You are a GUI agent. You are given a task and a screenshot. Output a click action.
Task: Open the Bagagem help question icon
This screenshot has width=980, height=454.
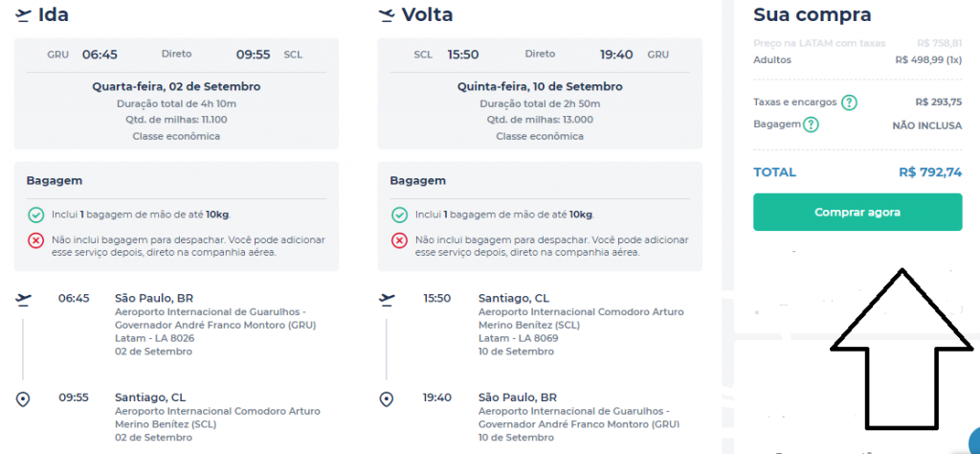pyautogui.click(x=811, y=125)
